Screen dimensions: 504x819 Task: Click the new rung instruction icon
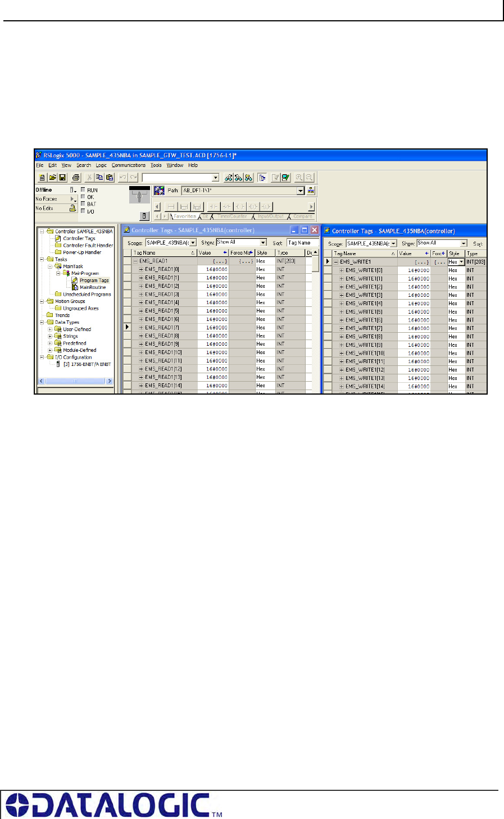click(x=171, y=206)
